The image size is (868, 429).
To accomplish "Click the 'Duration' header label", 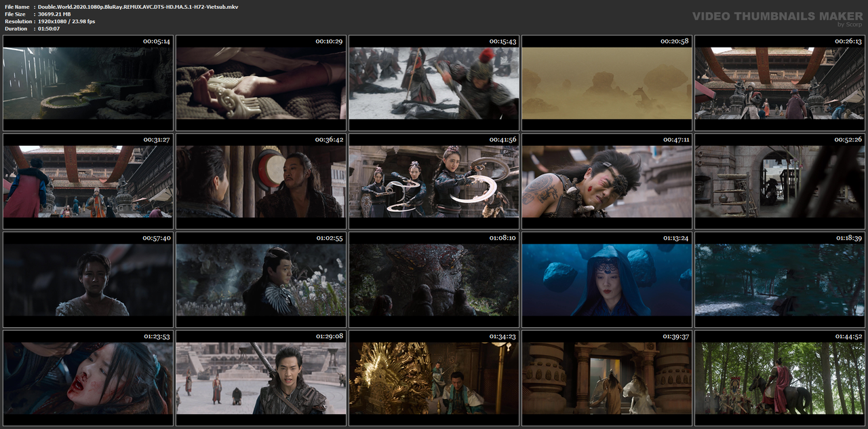I will click(16, 29).
